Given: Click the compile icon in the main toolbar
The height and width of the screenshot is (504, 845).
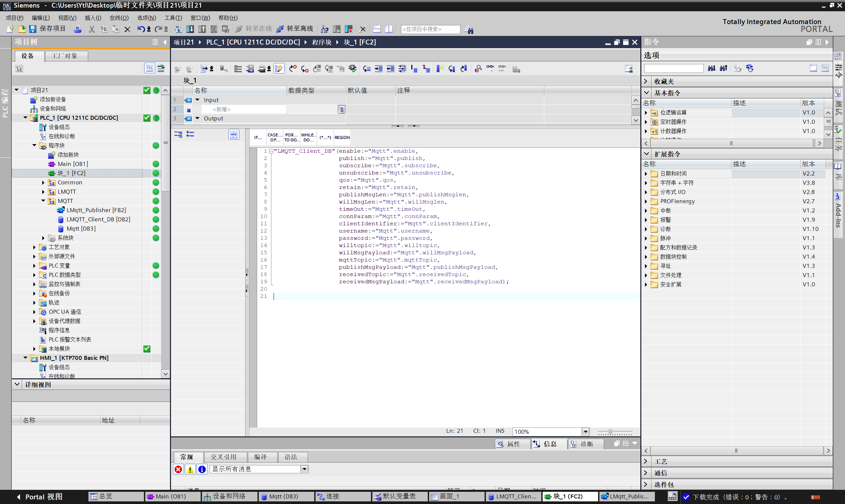Looking at the screenshot, I should 178,29.
